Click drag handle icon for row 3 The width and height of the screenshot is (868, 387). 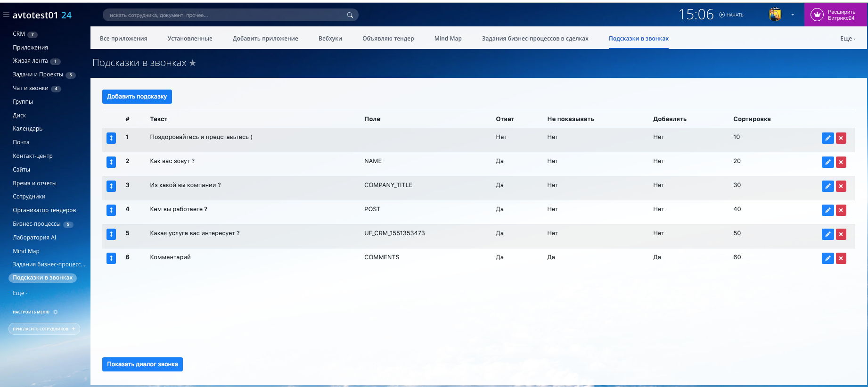[111, 186]
